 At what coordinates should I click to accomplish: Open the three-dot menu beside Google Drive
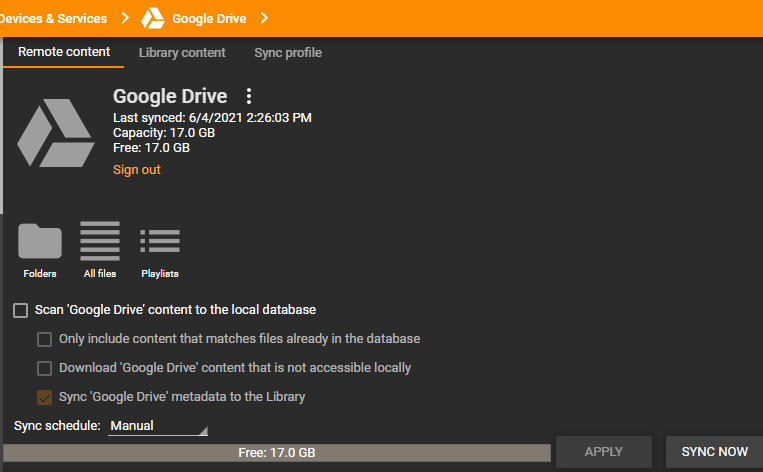249,97
